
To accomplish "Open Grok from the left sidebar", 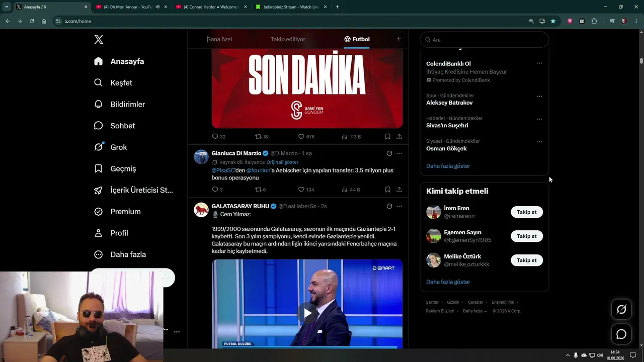I will [111, 147].
